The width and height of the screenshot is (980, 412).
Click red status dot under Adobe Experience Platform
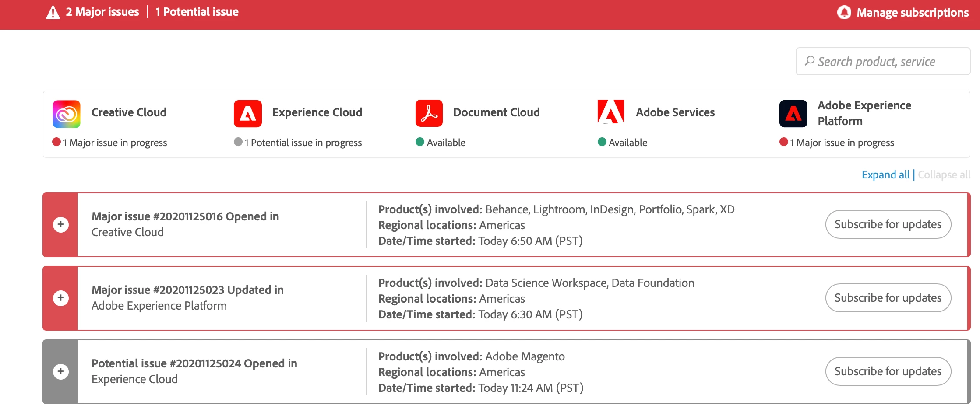tap(784, 142)
